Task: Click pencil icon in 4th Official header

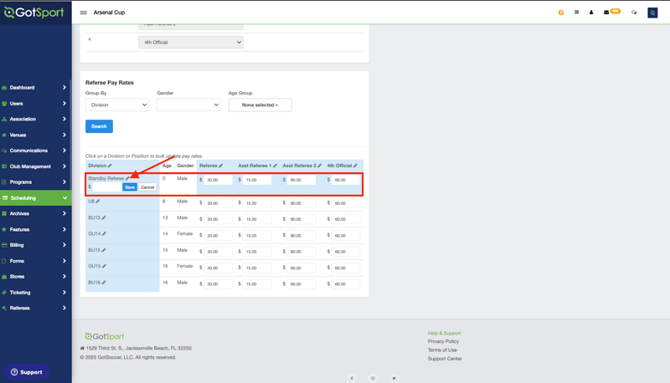Action: point(356,165)
